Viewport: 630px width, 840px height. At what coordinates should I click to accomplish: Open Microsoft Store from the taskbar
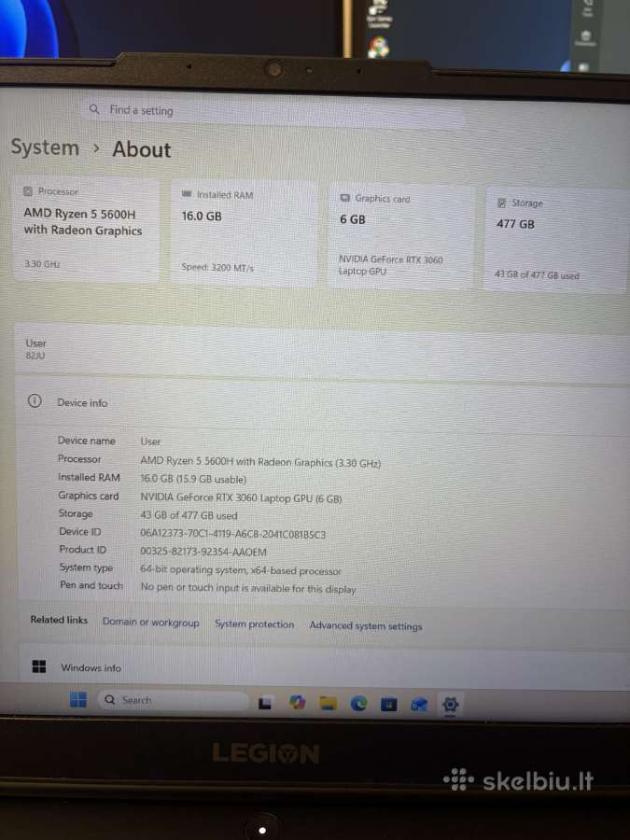tap(388, 704)
